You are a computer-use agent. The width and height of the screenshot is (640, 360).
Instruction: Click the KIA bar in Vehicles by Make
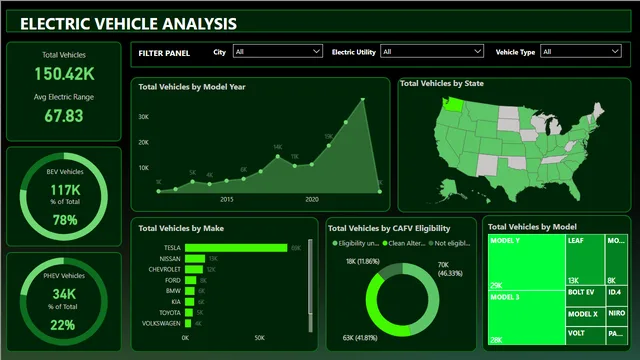click(x=189, y=302)
